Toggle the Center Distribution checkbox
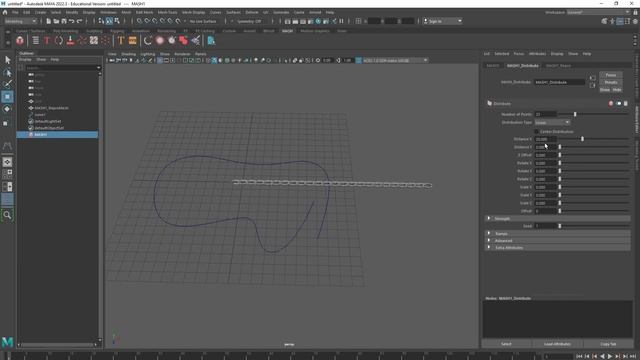The image size is (640, 360). click(x=537, y=132)
